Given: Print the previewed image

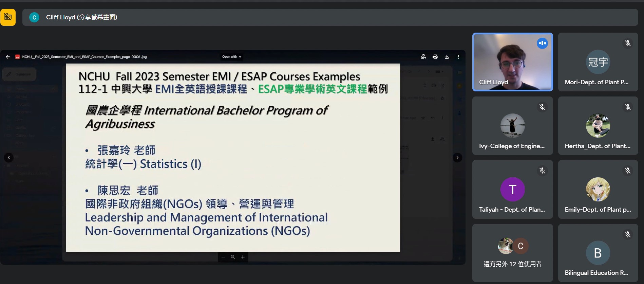Looking at the screenshot, I should [435, 57].
